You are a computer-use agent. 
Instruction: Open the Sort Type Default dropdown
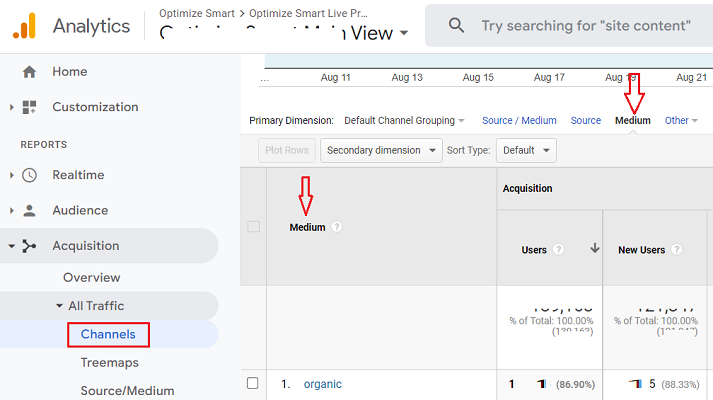[528, 151]
